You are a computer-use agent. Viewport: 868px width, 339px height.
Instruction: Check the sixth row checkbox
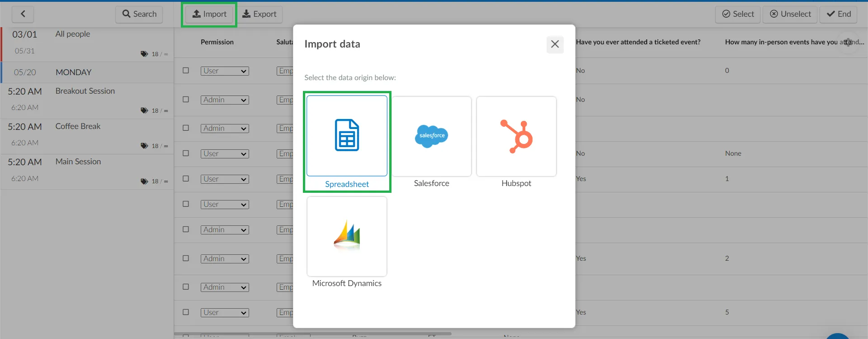point(186,204)
